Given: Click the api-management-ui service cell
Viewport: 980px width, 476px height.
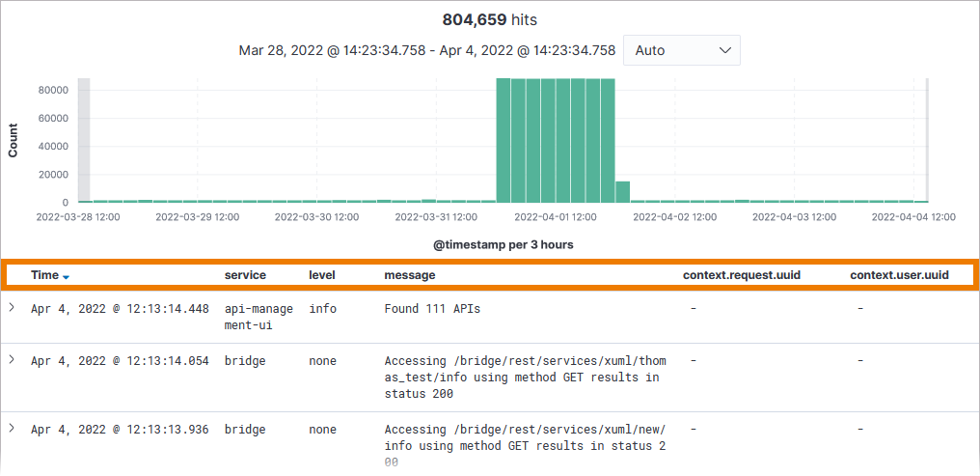Looking at the screenshot, I should tap(259, 317).
